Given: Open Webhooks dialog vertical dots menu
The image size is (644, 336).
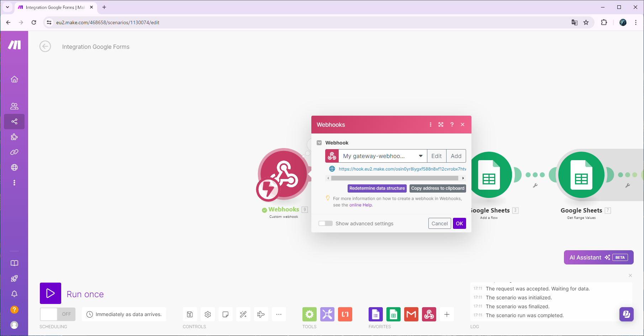Looking at the screenshot, I should tap(431, 125).
